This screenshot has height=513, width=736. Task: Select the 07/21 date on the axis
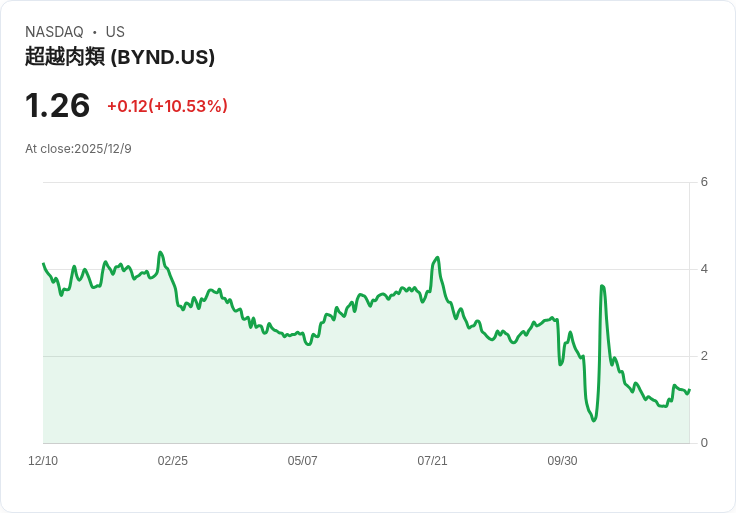pyautogui.click(x=432, y=461)
